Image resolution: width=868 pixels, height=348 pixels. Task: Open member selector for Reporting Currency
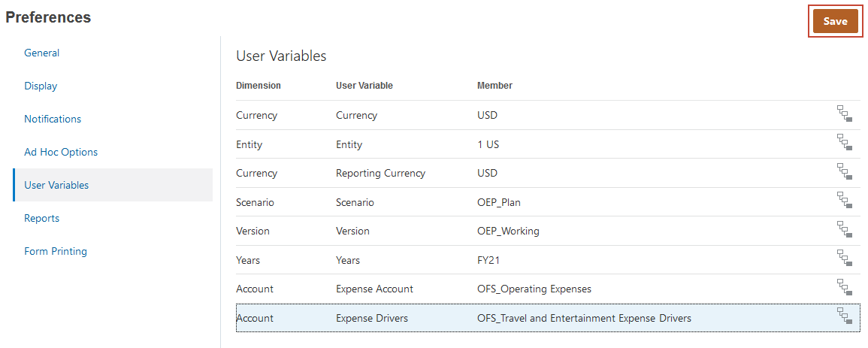pyautogui.click(x=845, y=172)
